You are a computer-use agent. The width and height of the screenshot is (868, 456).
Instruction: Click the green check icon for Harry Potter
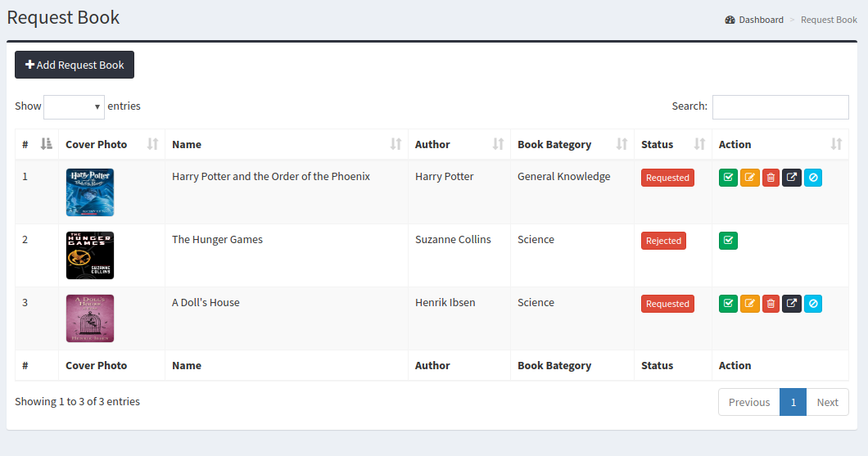(x=728, y=178)
